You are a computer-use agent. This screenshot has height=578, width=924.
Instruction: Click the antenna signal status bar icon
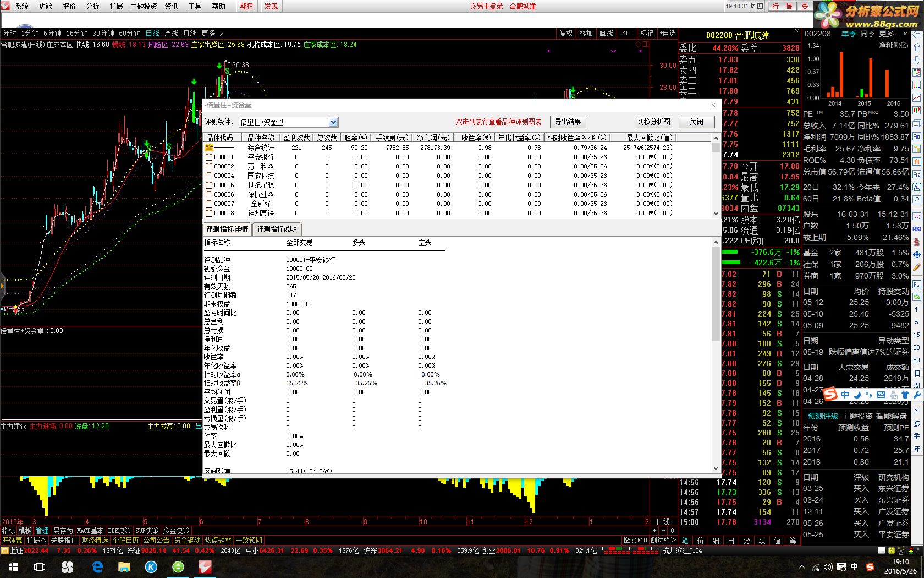900,550
